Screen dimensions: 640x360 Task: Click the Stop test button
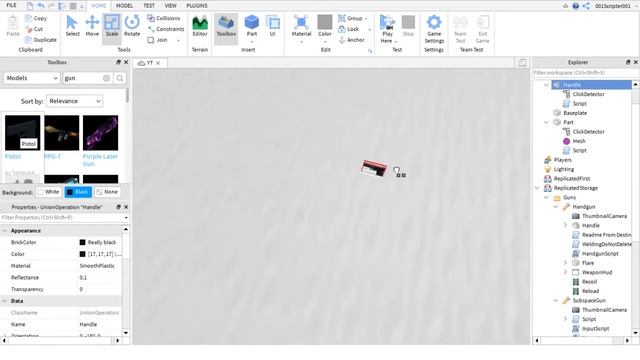(408, 26)
